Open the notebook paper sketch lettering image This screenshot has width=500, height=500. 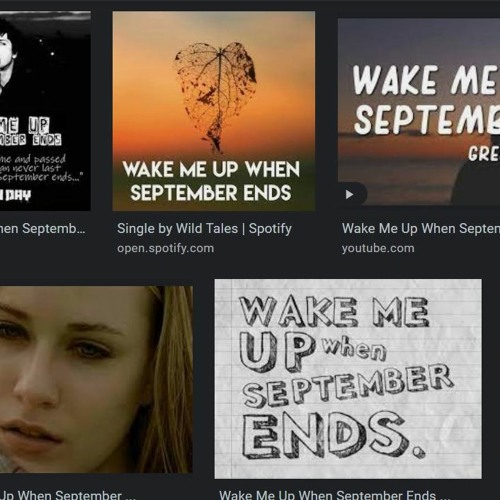pos(348,379)
